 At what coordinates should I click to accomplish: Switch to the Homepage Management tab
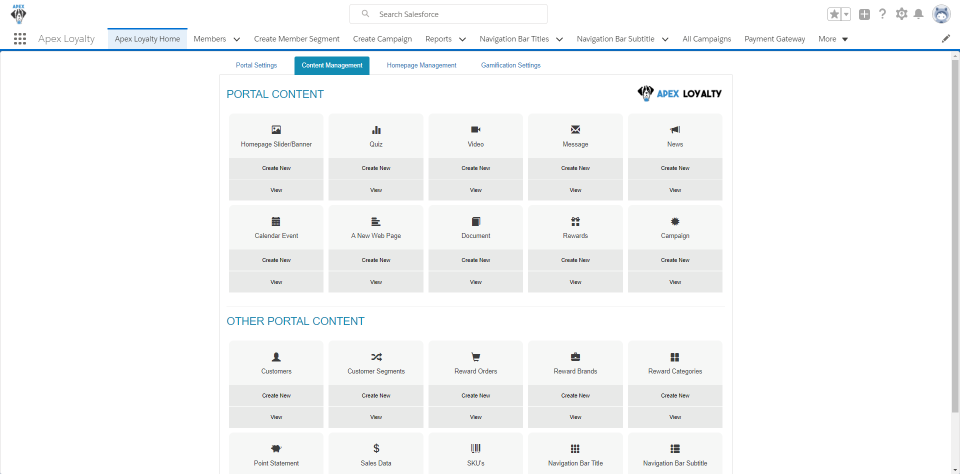(x=421, y=66)
